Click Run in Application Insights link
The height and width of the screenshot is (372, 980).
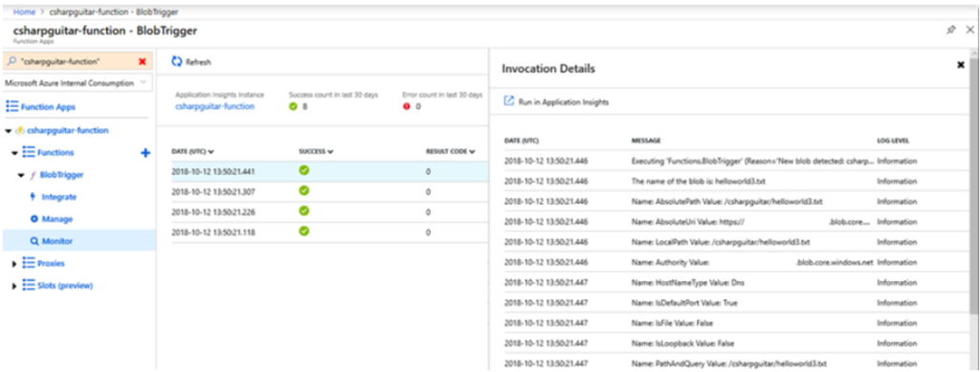click(x=563, y=101)
